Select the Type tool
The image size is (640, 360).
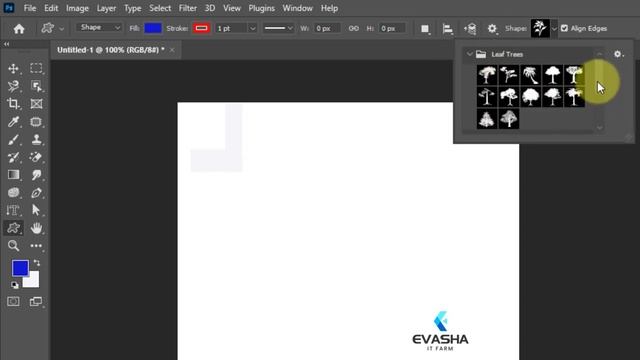click(13, 210)
